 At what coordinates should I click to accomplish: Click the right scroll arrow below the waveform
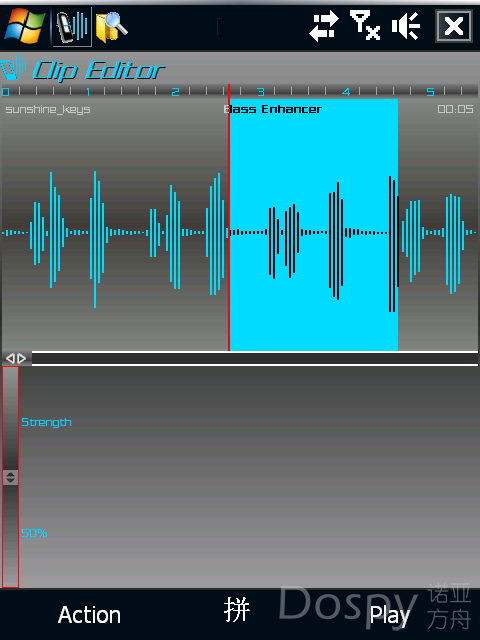[x=22, y=358]
